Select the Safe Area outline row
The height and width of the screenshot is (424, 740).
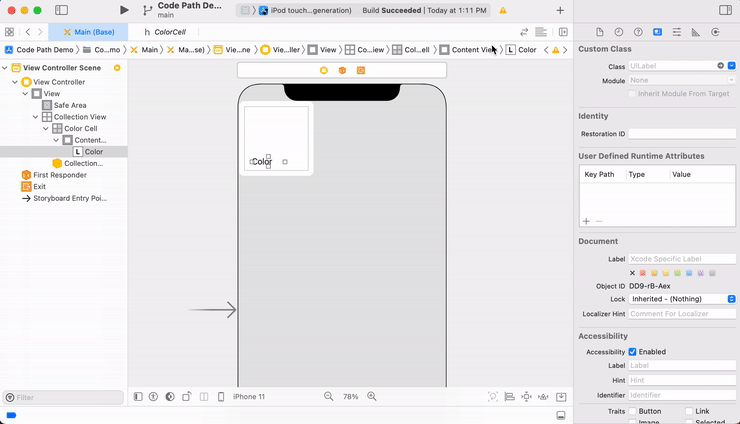64,105
